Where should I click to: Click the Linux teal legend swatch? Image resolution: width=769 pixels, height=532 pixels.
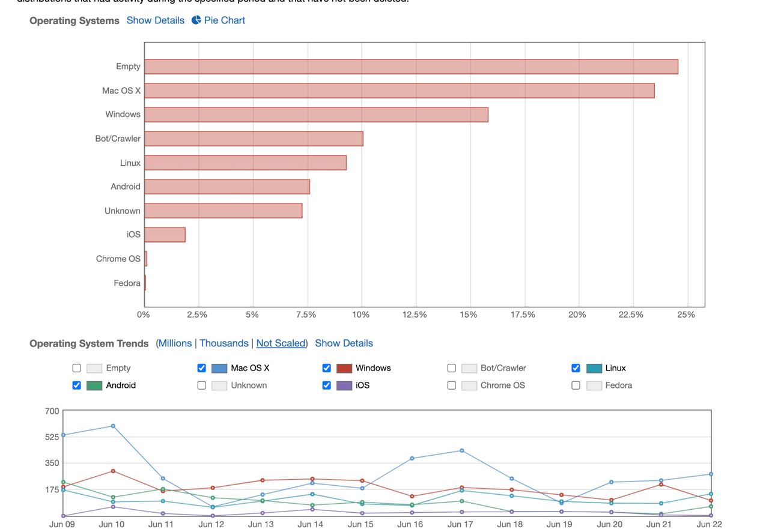pyautogui.click(x=594, y=368)
